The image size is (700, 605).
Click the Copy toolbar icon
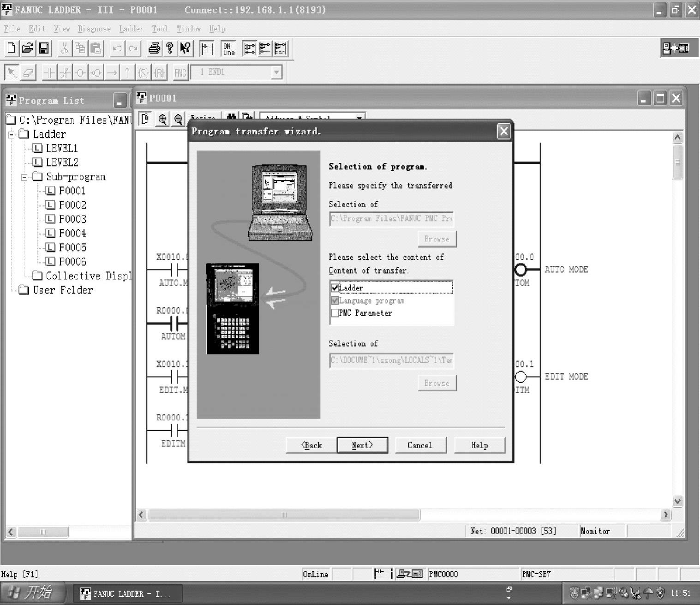[80, 48]
